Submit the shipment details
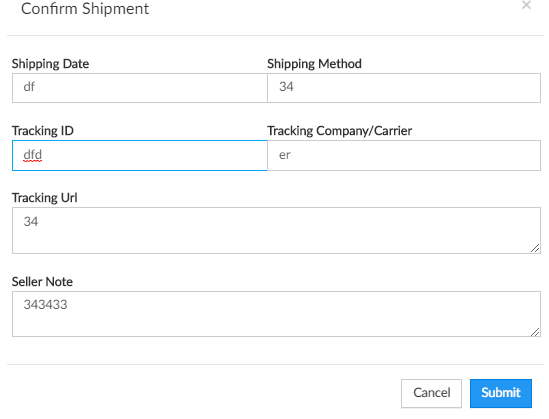This screenshot has height=419, width=549. click(501, 393)
